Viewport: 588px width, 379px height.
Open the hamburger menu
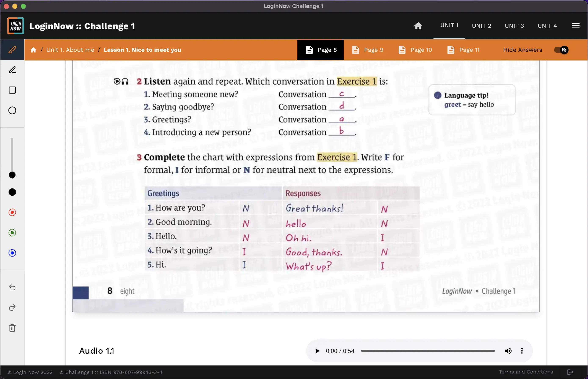tap(576, 26)
